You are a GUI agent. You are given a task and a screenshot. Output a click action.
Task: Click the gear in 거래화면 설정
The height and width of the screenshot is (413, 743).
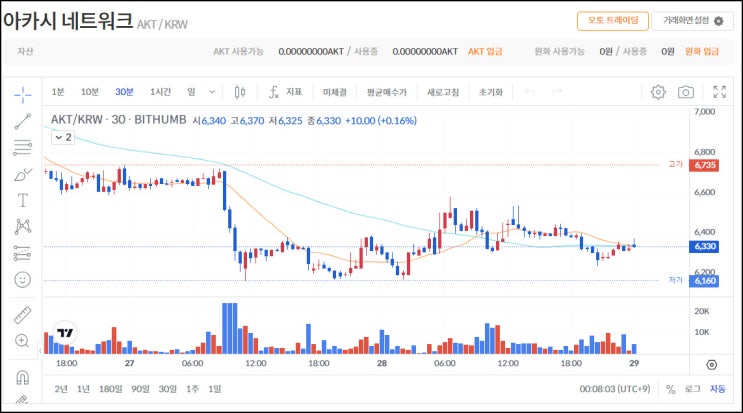coord(718,21)
